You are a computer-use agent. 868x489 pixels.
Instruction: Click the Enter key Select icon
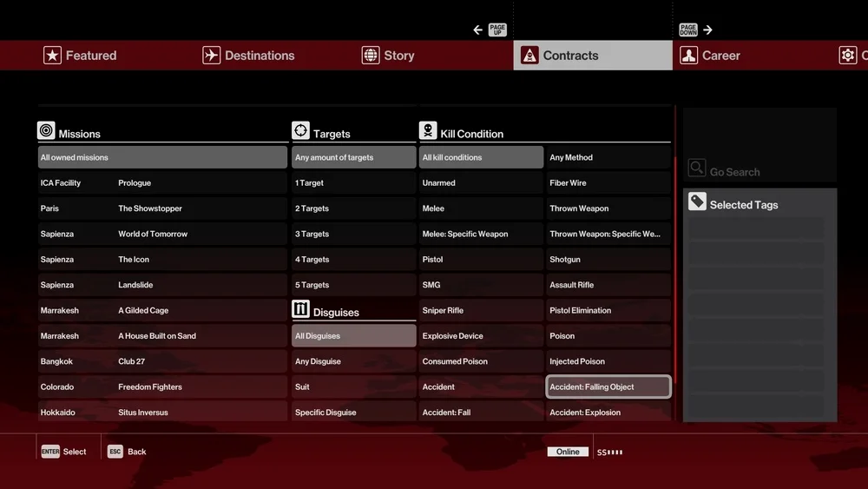50,452
